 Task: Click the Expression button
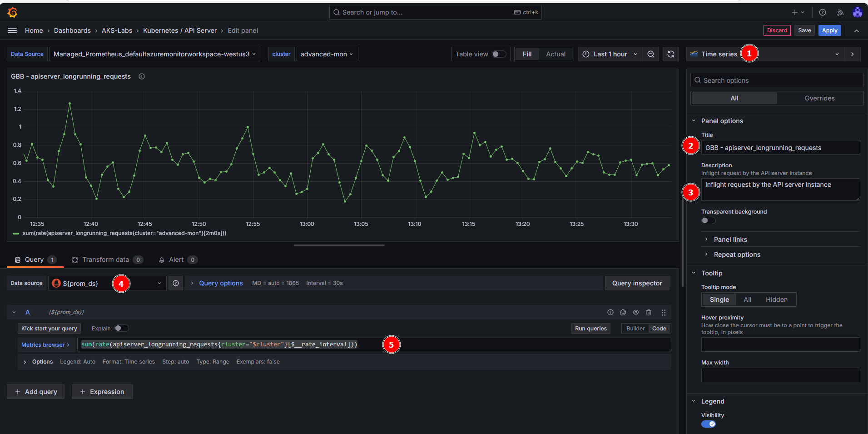click(x=102, y=392)
